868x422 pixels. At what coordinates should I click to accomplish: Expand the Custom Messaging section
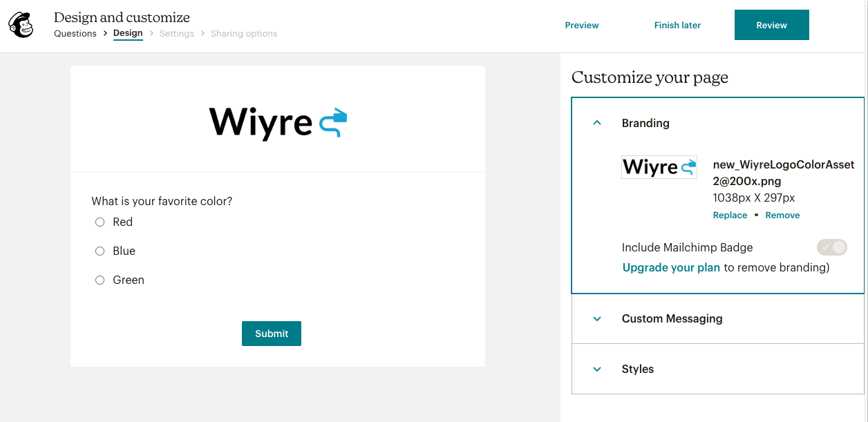pos(718,318)
